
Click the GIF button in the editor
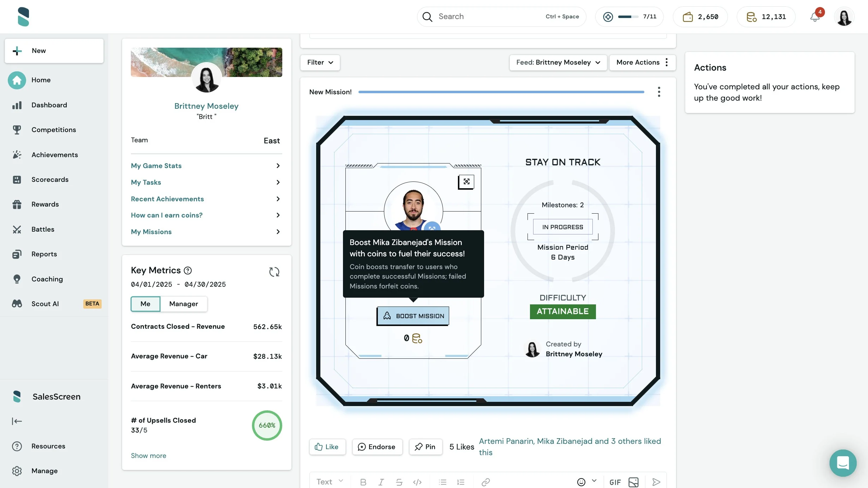tap(615, 482)
